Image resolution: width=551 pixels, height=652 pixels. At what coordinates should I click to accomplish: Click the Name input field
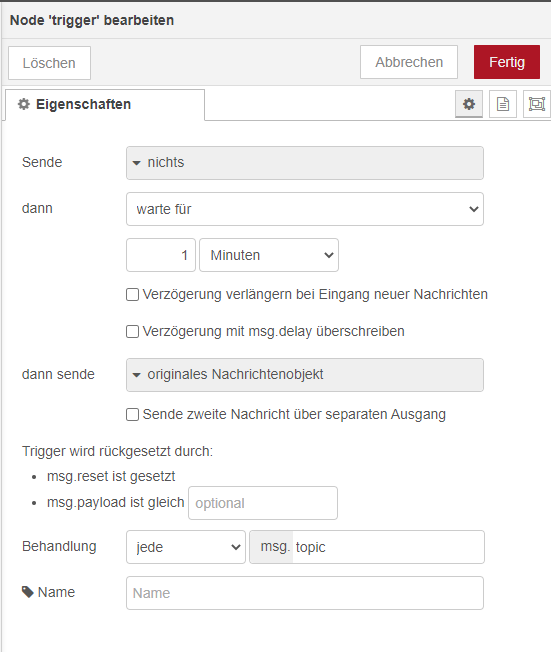305,593
